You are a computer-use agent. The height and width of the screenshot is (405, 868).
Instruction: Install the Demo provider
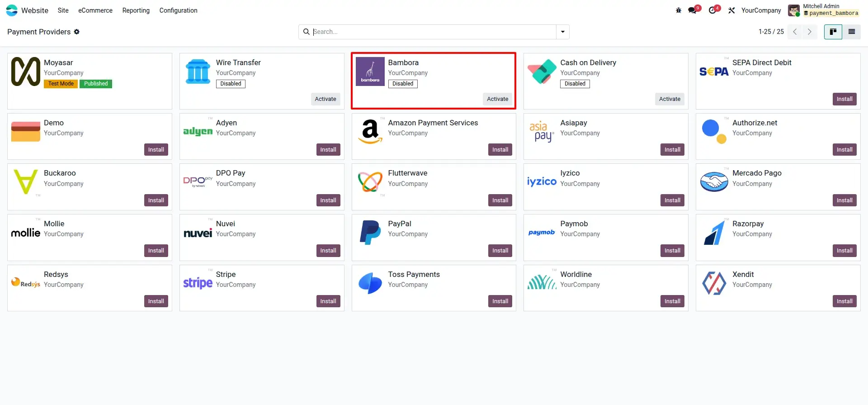(156, 150)
